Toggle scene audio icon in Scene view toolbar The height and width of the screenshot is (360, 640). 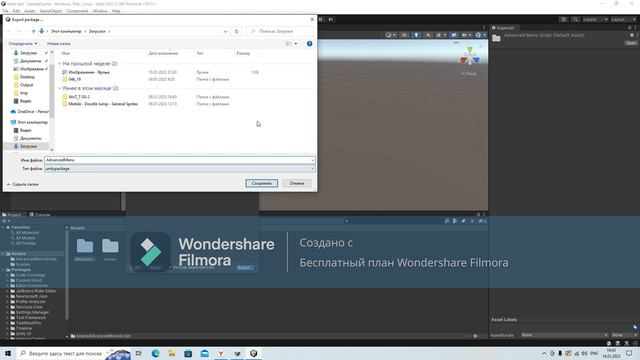428,35
